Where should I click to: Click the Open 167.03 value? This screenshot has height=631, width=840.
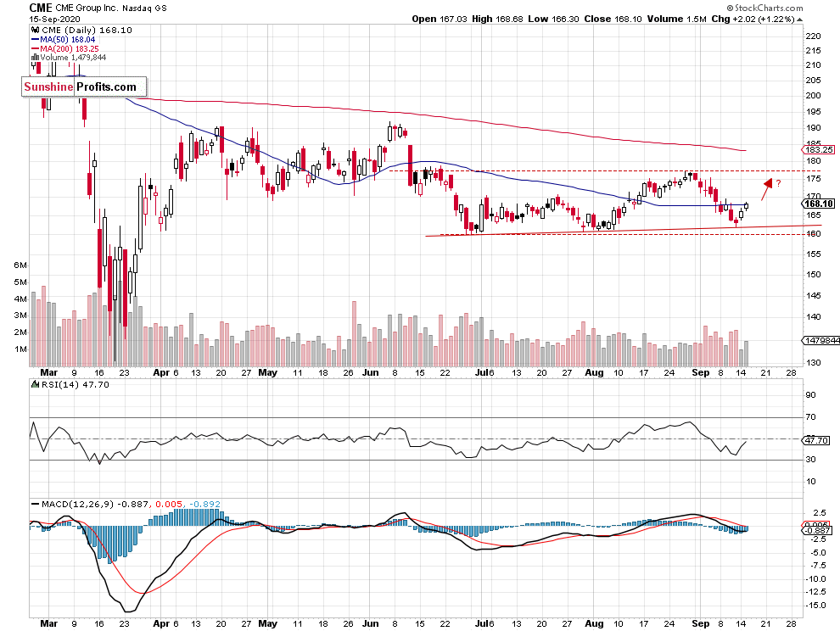pos(440,19)
